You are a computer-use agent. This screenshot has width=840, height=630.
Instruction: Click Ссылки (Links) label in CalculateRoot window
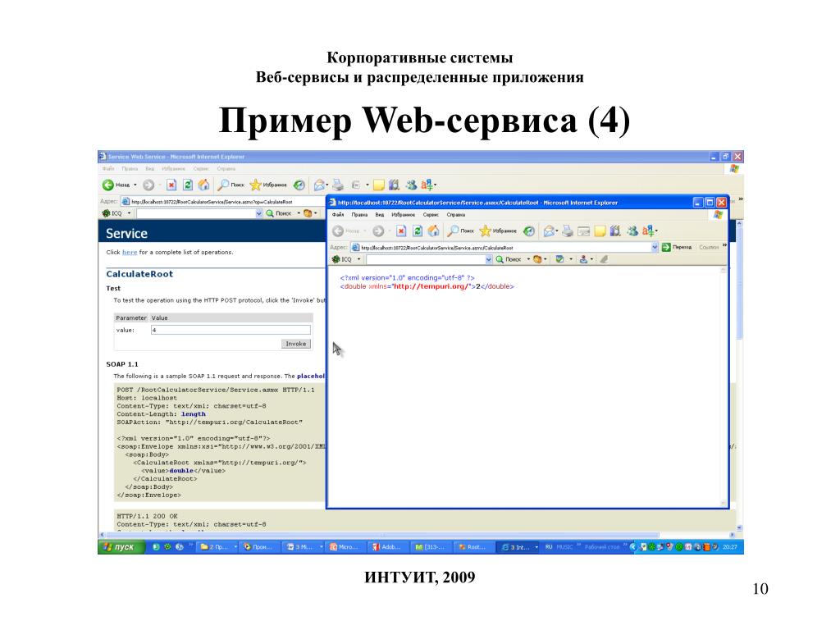(709, 248)
